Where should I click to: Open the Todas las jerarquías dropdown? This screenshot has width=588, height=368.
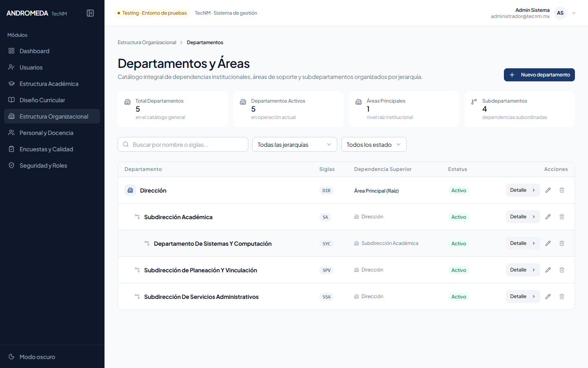coord(295,144)
